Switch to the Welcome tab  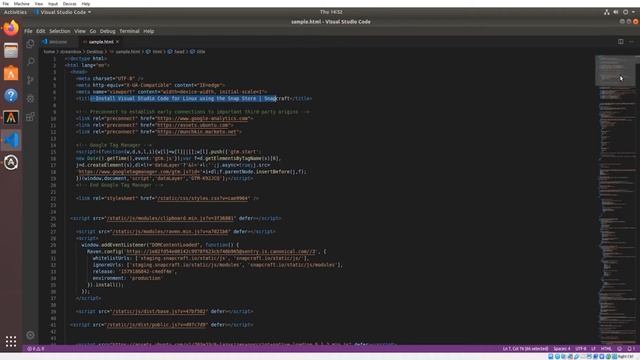pos(58,42)
